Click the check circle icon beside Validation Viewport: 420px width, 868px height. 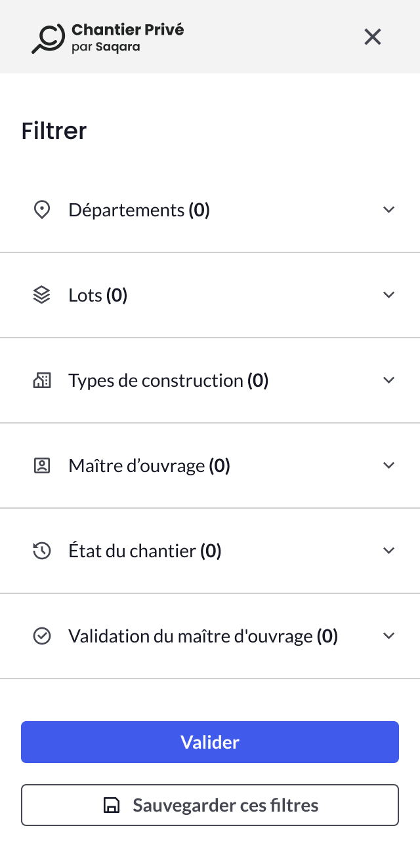(42, 636)
